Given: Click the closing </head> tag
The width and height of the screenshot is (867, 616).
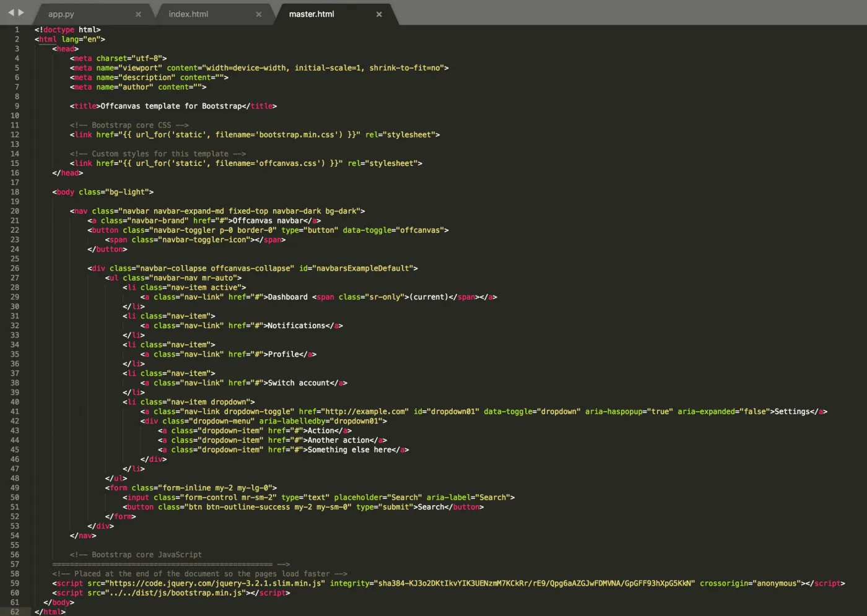Looking at the screenshot, I should (x=68, y=173).
